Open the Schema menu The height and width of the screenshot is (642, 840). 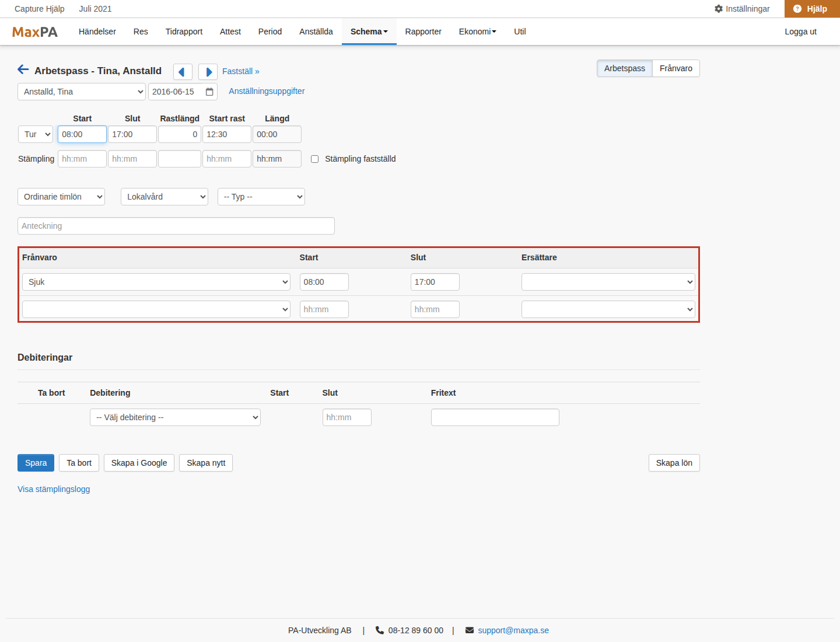click(369, 32)
